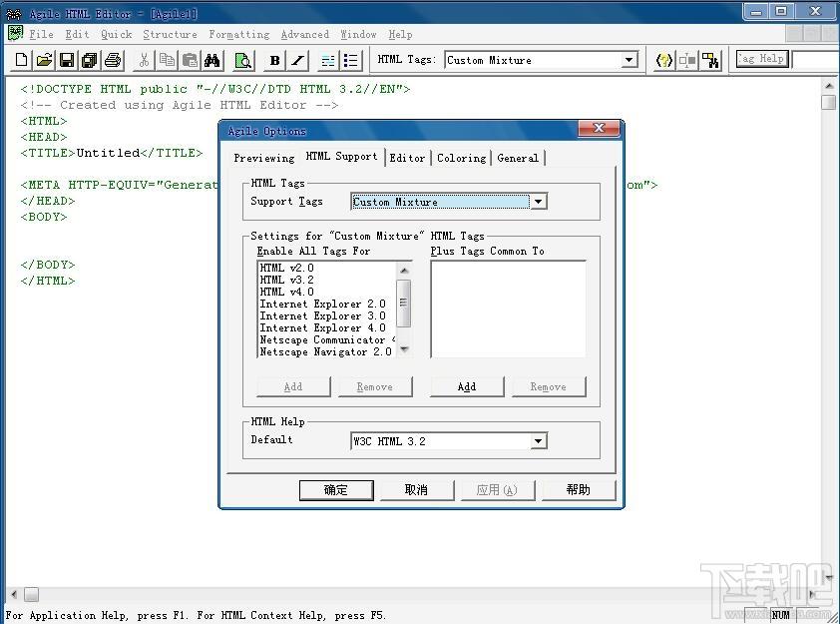The width and height of the screenshot is (840, 624).
Task: Click the tag list's scrollbar thumb
Action: click(x=404, y=303)
